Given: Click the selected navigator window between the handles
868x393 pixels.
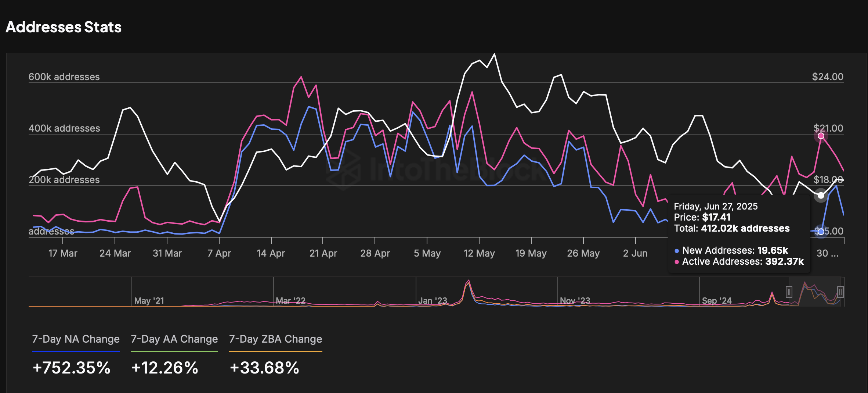Looking at the screenshot, I should (x=814, y=292).
